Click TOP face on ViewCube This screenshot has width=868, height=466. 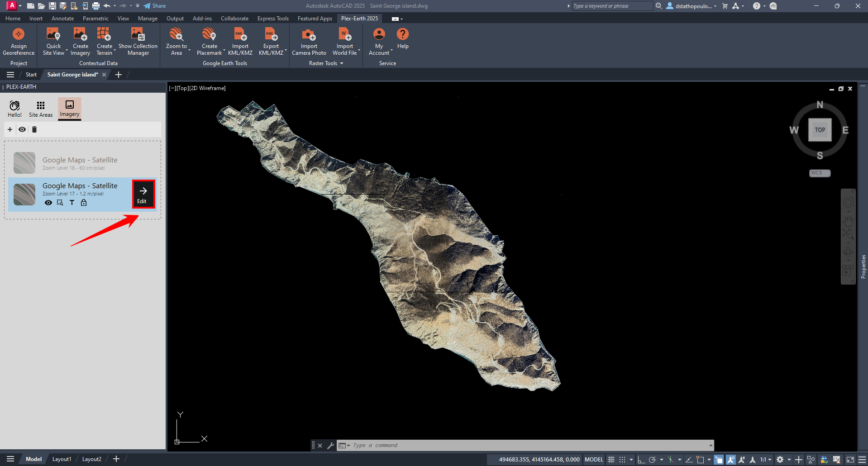(820, 130)
